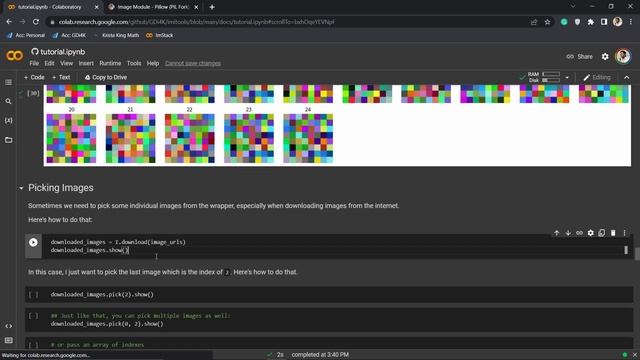Open the Runtime menu
The width and height of the screenshot is (640, 360).
(110, 63)
